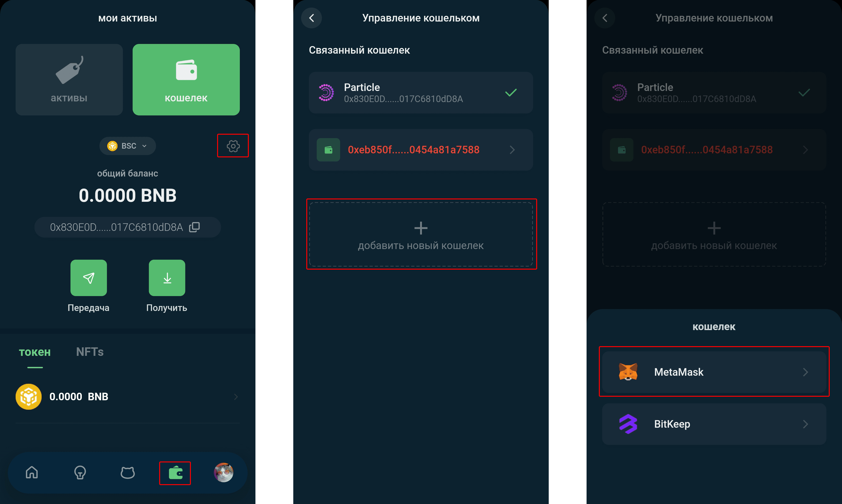The height and width of the screenshot is (504, 842).
Task: Choose BitKeep wallet option
Action: click(x=714, y=424)
